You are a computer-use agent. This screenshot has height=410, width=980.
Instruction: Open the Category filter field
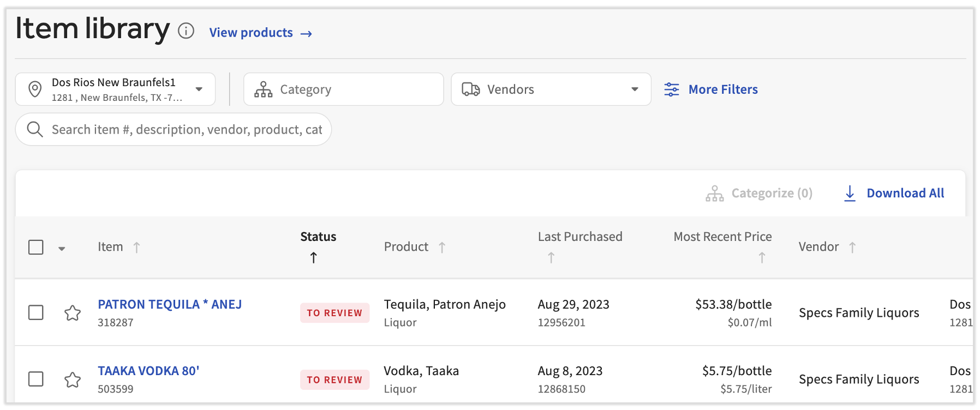(x=343, y=89)
